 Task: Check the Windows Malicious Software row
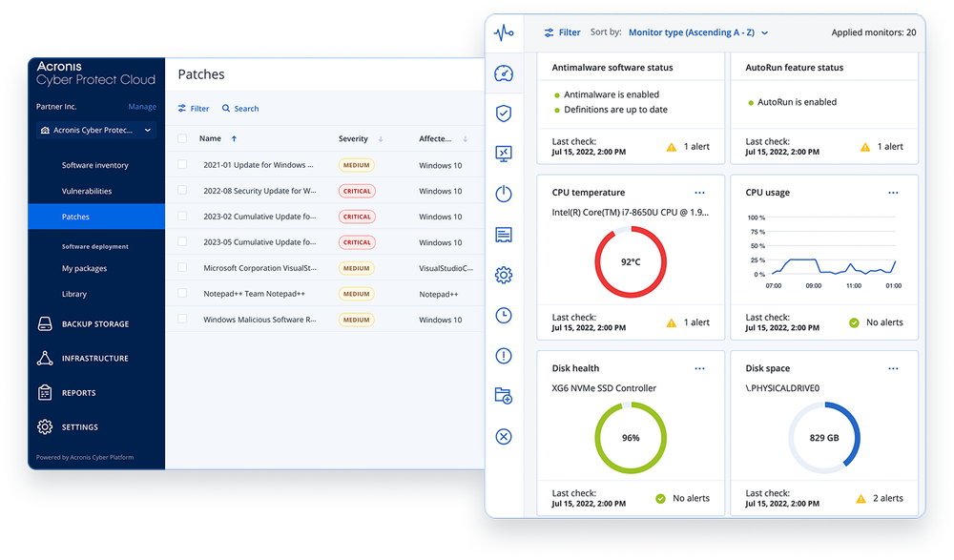pos(182,319)
